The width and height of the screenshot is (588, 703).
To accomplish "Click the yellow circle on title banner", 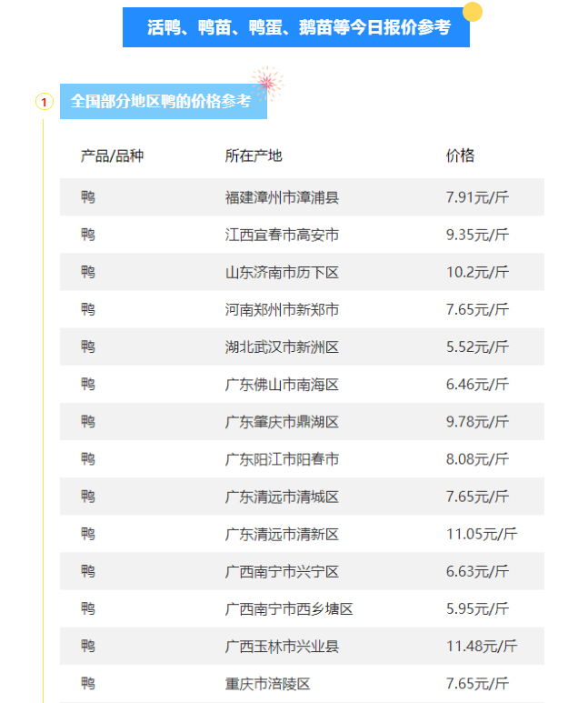I will pos(472,12).
